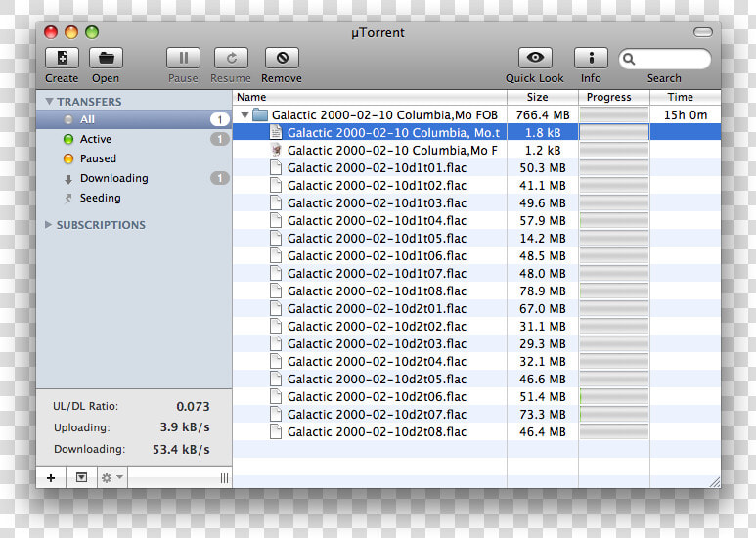The image size is (756, 538).
Task: Expand the SUBSCRIPTIONS section
Action: pyautogui.click(x=48, y=225)
